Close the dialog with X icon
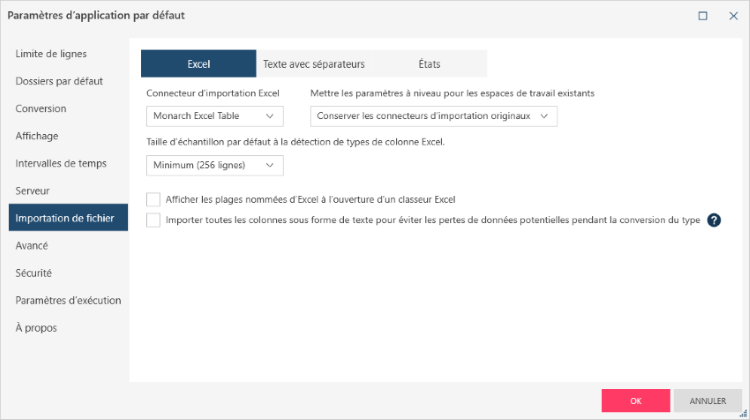Viewport: 750px width, 420px height. tap(733, 16)
